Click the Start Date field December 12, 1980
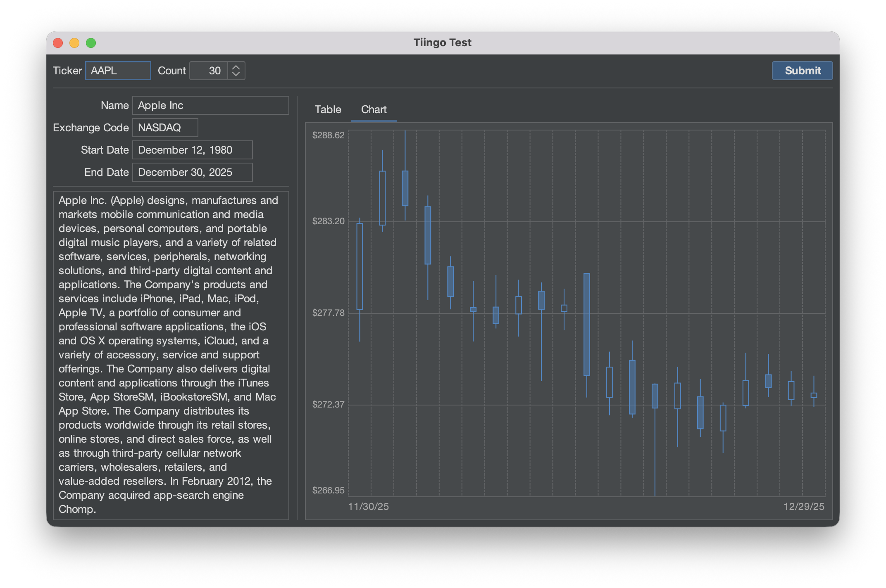 coord(192,150)
